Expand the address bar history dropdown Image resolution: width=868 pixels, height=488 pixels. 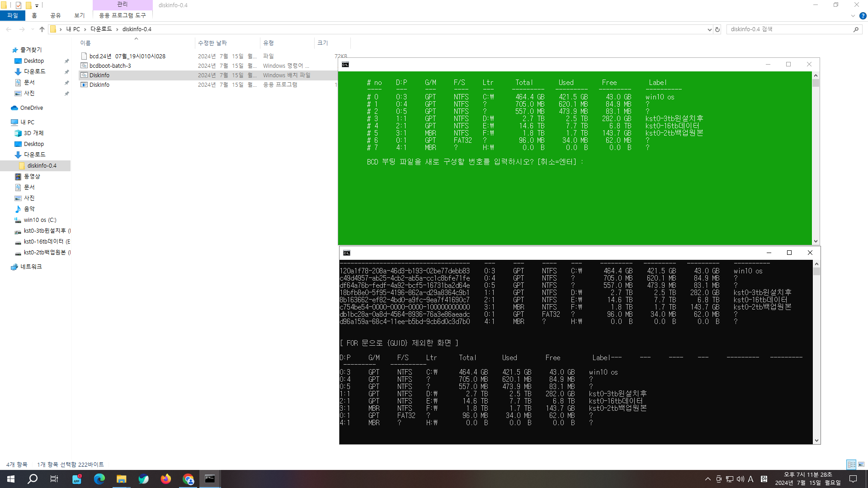pyautogui.click(x=709, y=29)
